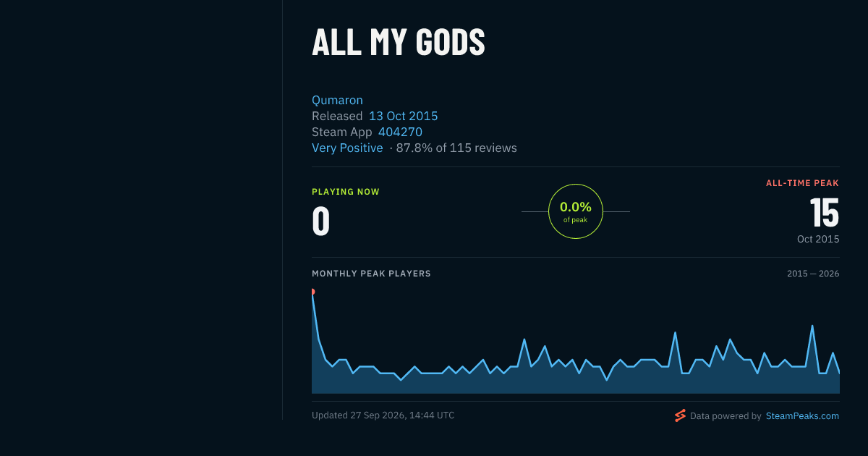Screen dimensions: 868x456
Task: Click the 87.8% of 115 reviews text
Action: [x=456, y=148]
